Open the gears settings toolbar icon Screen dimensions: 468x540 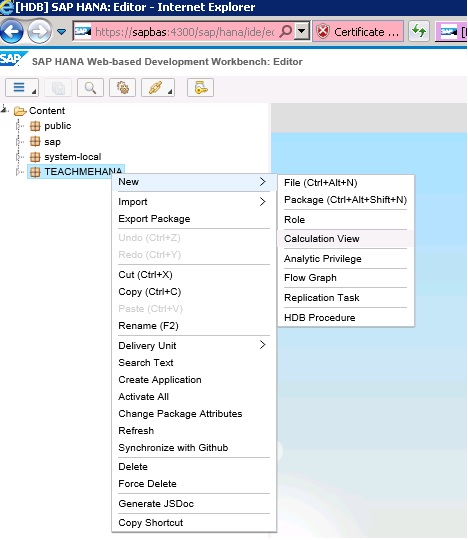point(123,88)
